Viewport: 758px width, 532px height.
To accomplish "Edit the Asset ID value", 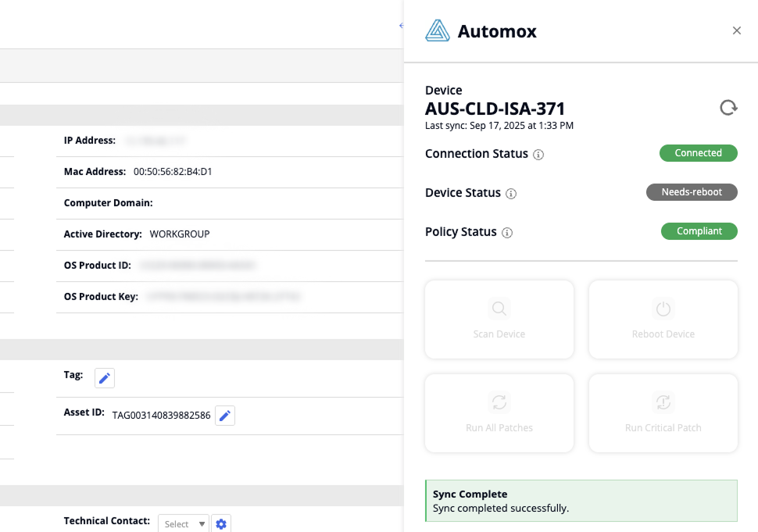I will tap(225, 416).
